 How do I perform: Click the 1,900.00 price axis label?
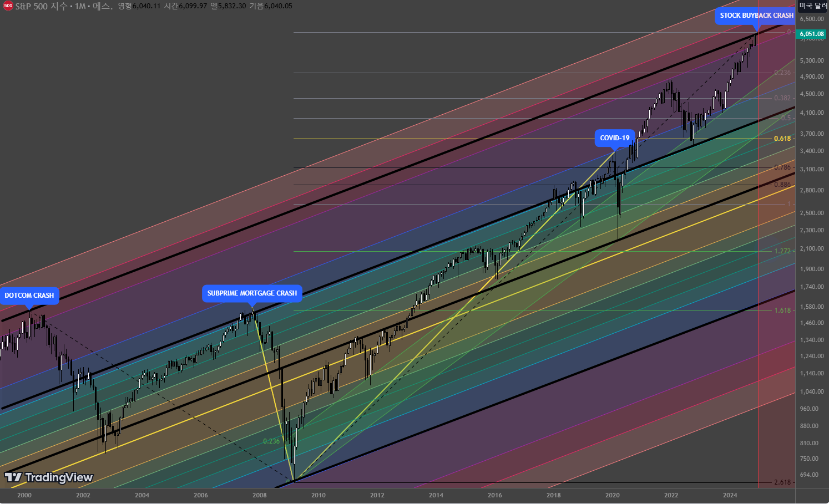pos(812,269)
